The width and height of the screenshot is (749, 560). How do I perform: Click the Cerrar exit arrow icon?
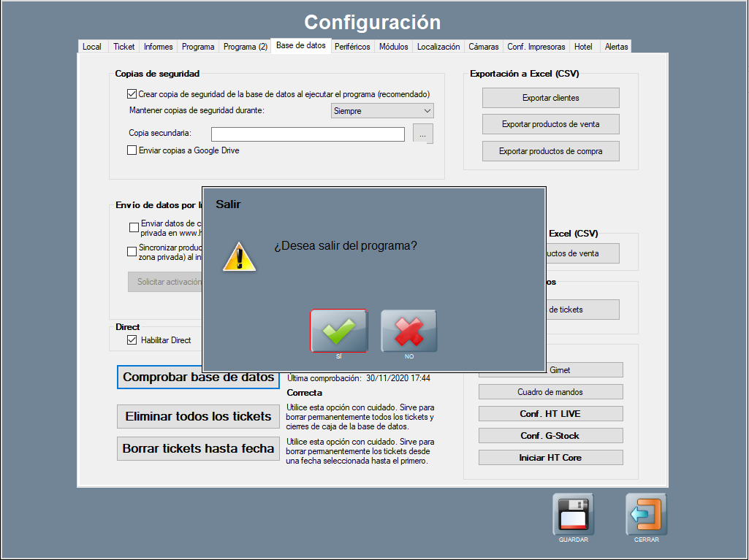click(x=646, y=514)
